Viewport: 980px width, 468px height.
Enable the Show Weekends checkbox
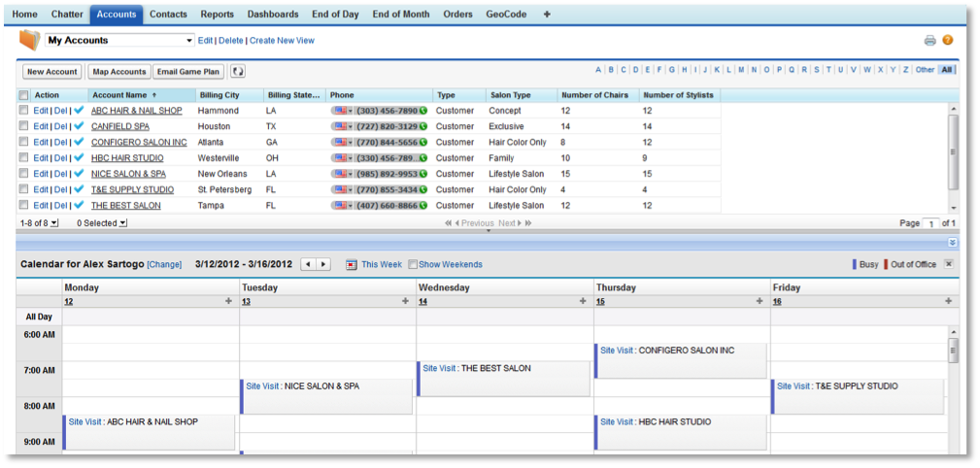coord(413,264)
